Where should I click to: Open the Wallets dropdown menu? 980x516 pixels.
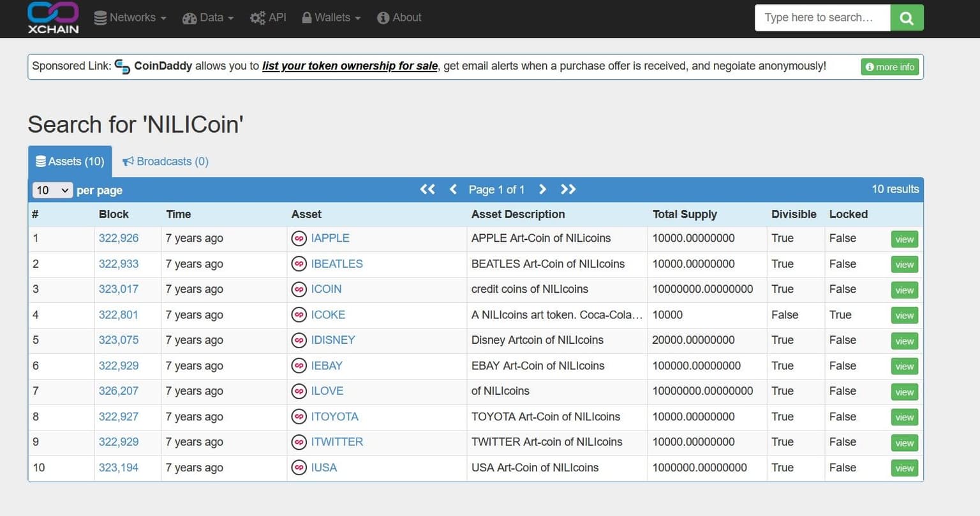tap(331, 18)
